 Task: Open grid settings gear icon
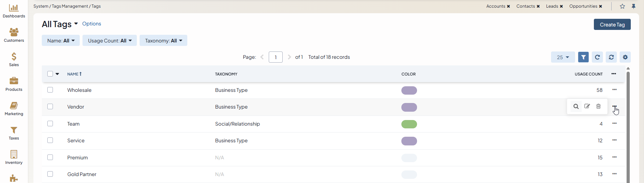(625, 57)
